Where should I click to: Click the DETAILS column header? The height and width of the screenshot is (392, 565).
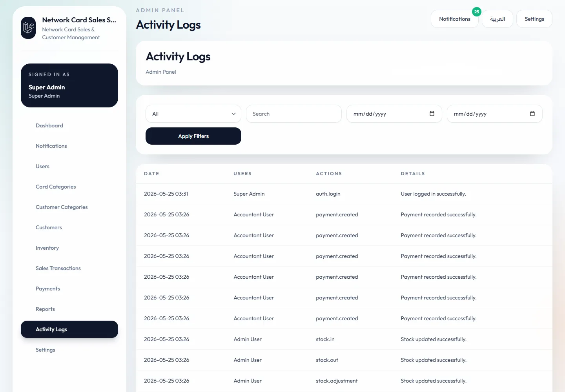pyautogui.click(x=413, y=174)
